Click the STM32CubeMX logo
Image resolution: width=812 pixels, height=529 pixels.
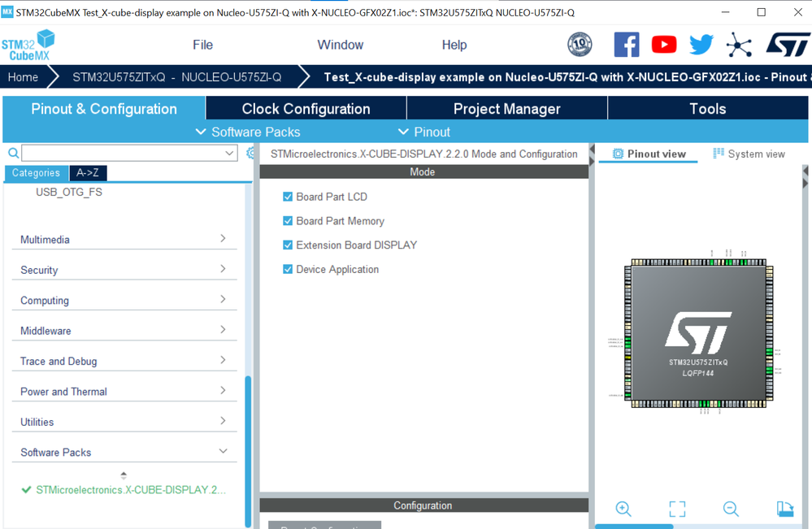pos(28,45)
